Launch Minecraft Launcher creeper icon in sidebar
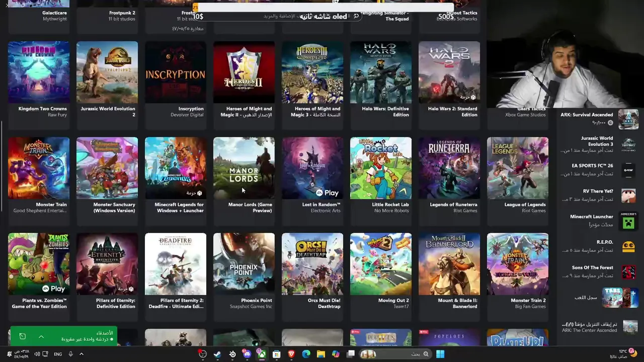The image size is (644, 362). tap(628, 221)
